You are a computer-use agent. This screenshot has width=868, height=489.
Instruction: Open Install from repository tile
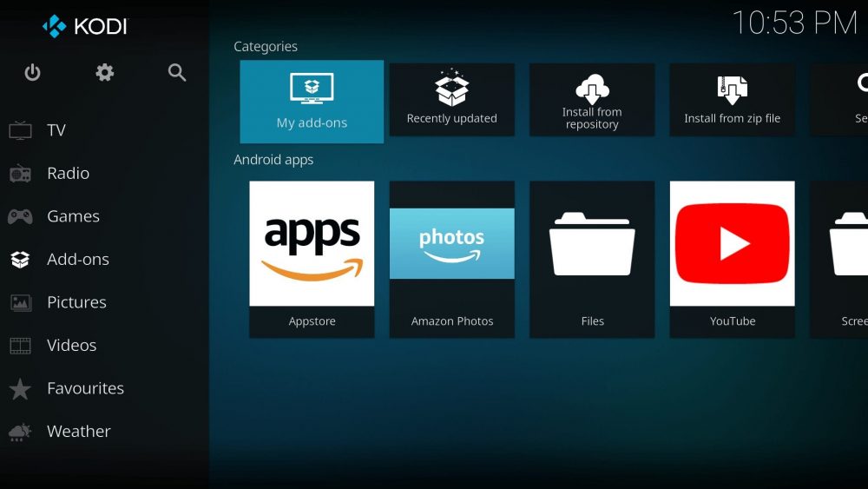[592, 100]
